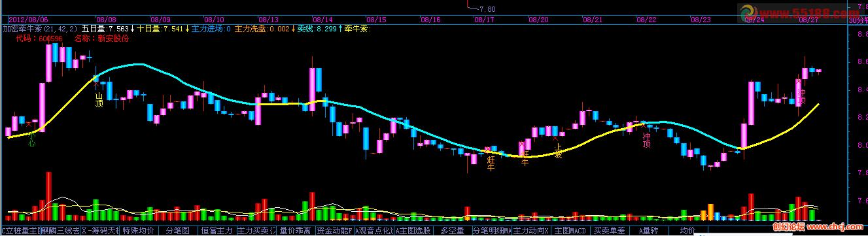This screenshot has height=236, width=868.
Task: Open the 主力买卖 tab
Action: 256,231
